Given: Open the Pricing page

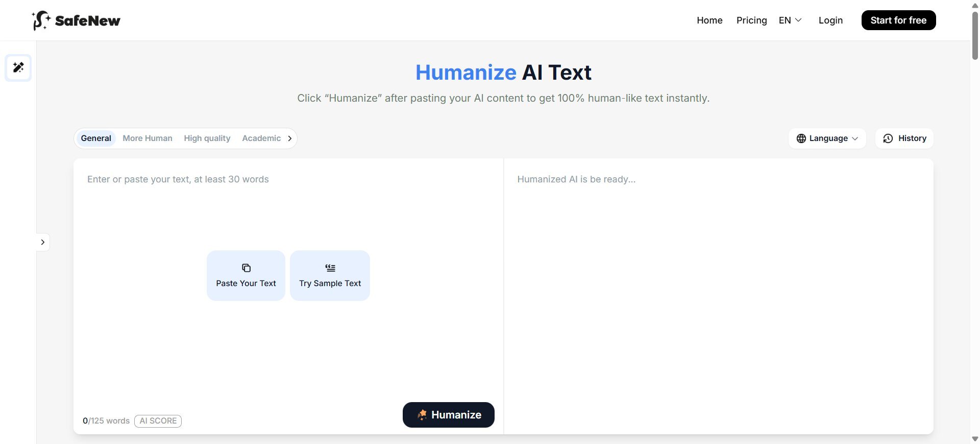Looking at the screenshot, I should click(x=751, y=20).
